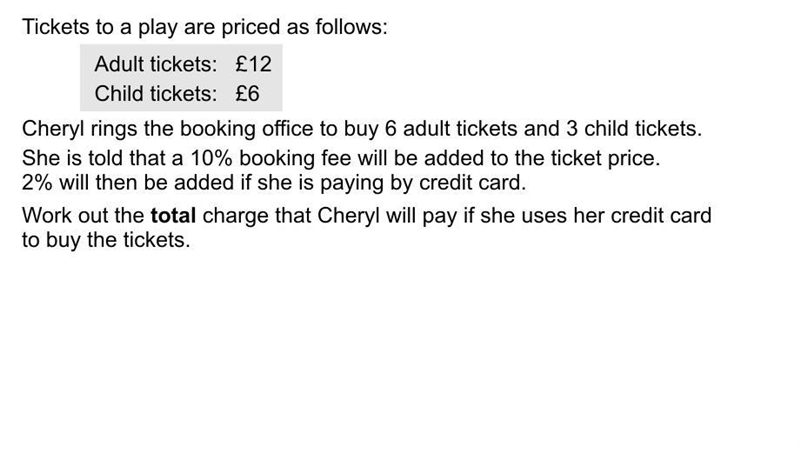The width and height of the screenshot is (800, 452).
Task: Click the name 'Cheryl' in booking sentence
Action: click(x=53, y=129)
